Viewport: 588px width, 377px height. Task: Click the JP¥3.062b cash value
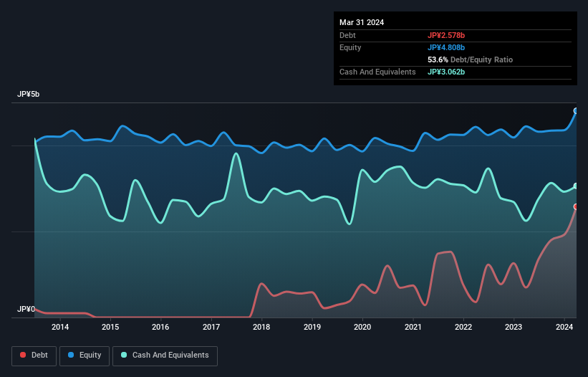[446, 72]
